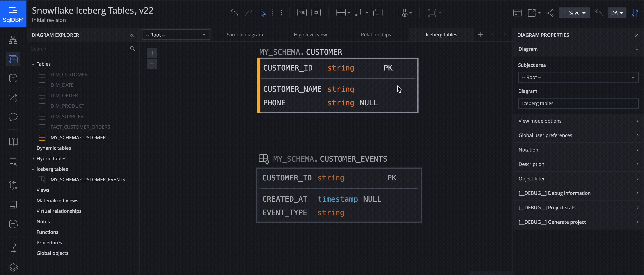Click the add table toolbar icon
Viewport: 644px width, 275px height.
click(x=341, y=12)
